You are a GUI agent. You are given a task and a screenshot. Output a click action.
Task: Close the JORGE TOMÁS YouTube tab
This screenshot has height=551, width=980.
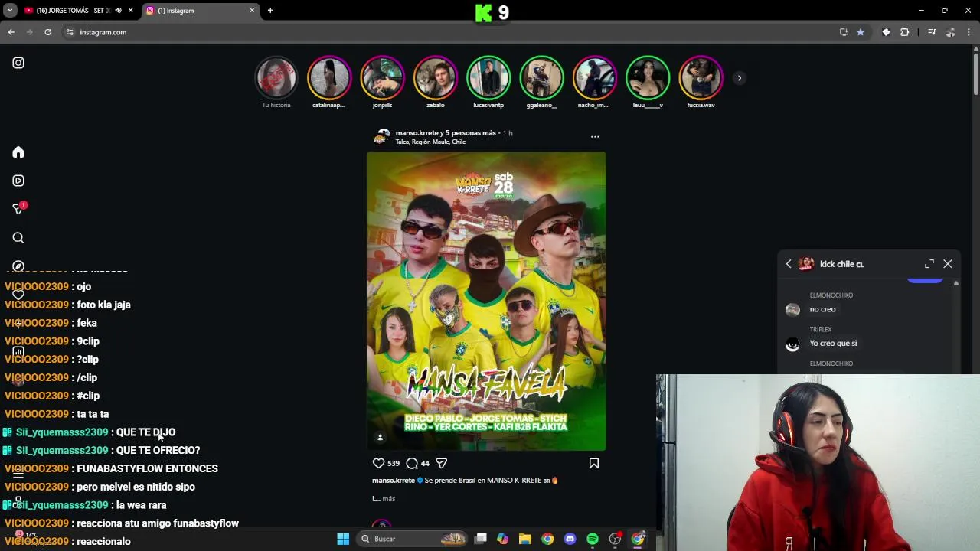(x=130, y=11)
